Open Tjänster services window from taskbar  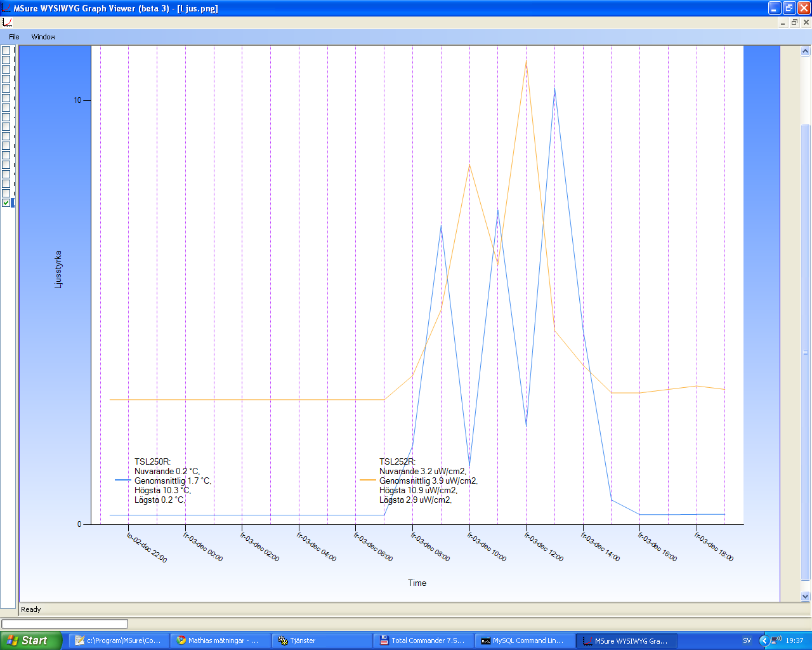322,640
